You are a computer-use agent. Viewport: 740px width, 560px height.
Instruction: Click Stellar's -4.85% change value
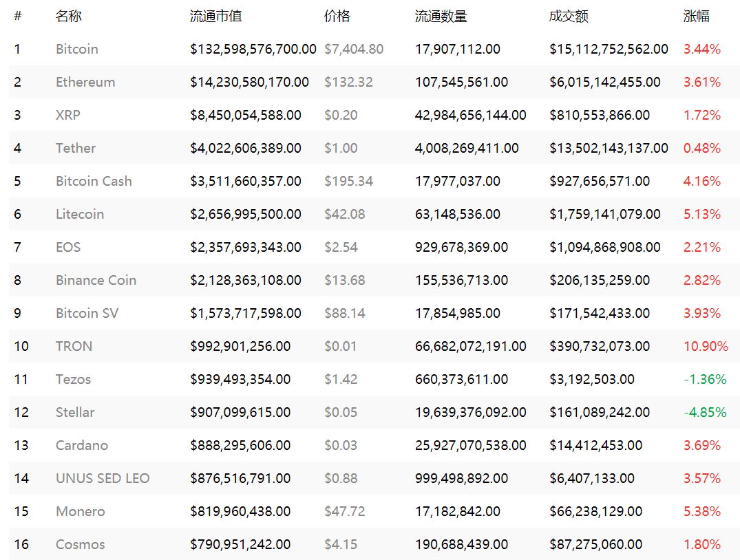tap(705, 412)
